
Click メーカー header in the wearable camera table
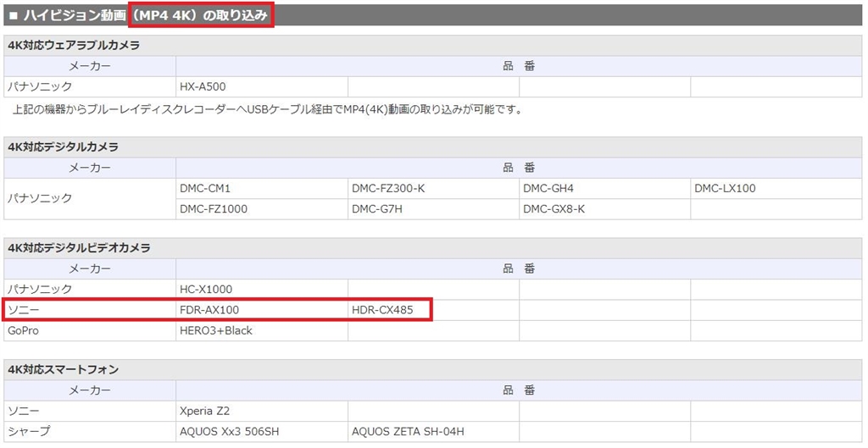pos(90,66)
